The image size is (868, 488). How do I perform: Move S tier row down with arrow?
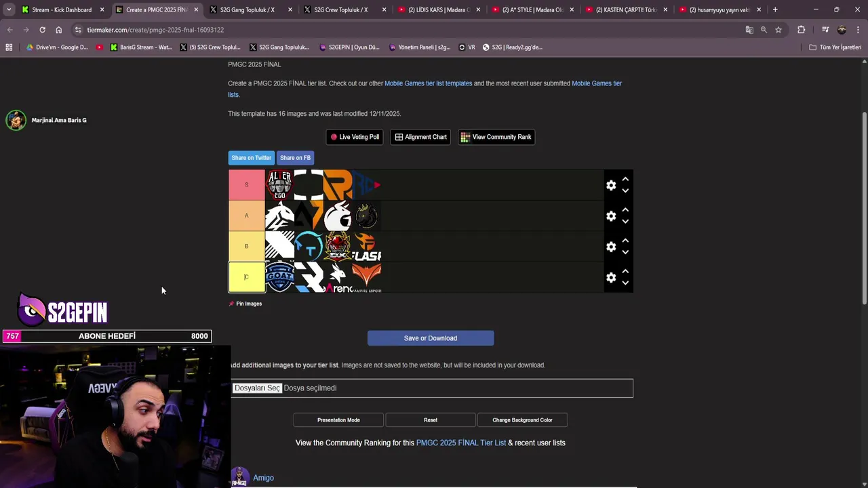pos(625,190)
